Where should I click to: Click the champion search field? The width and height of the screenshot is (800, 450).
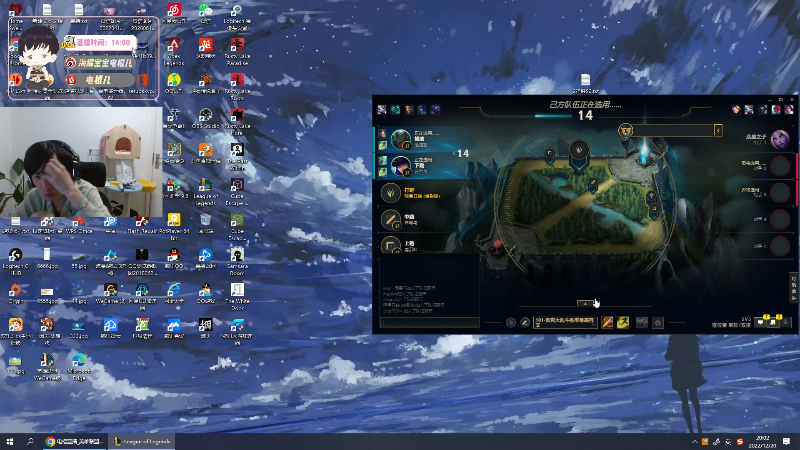click(672, 131)
